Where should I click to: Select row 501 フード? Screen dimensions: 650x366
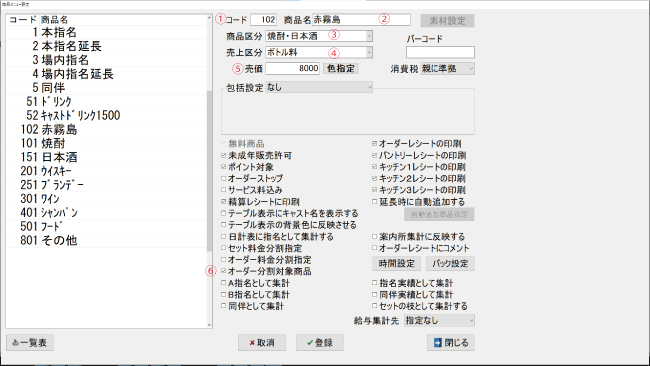tap(106, 226)
